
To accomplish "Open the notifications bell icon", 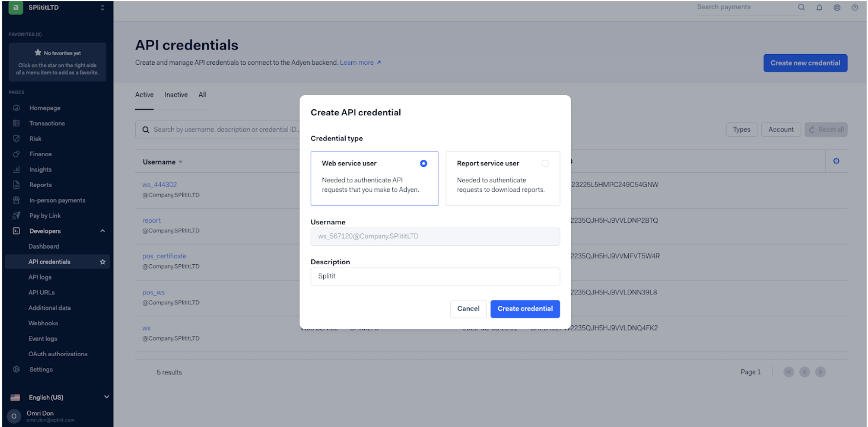I will pos(819,7).
